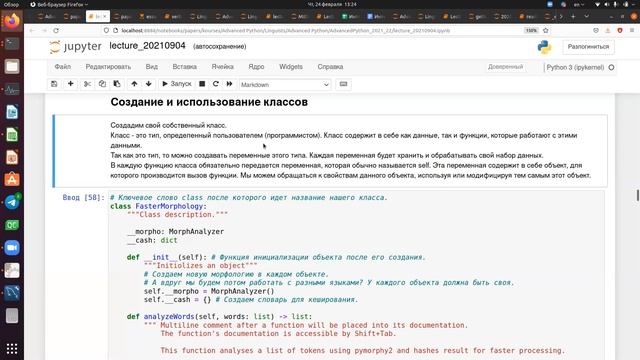
Task: Open Telegram from the dock
Action: [x=12, y=202]
